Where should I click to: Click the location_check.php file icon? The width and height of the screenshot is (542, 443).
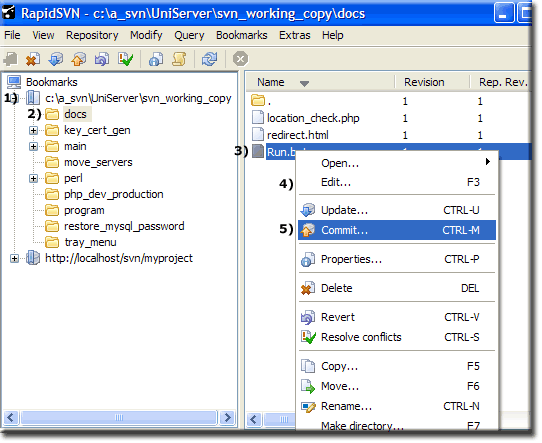[x=258, y=118]
